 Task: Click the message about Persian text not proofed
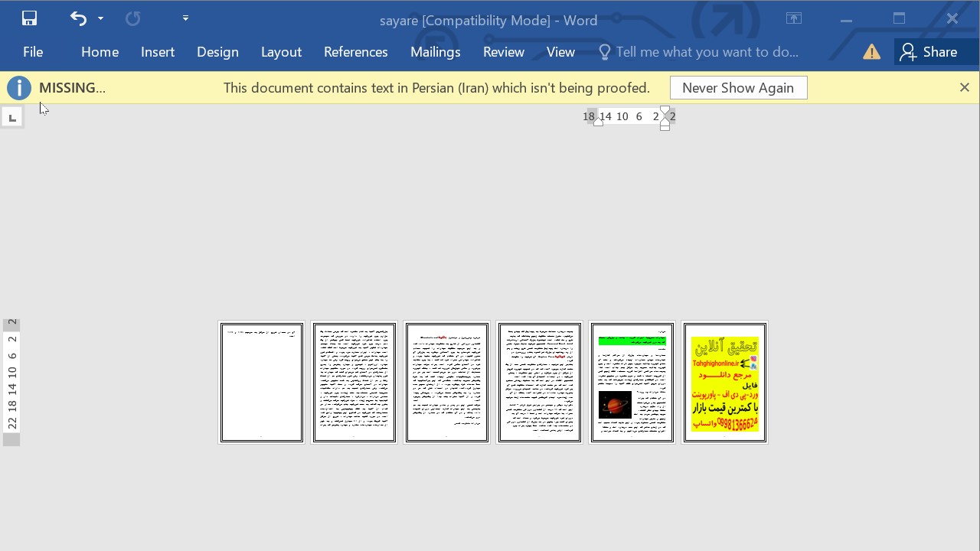click(436, 88)
